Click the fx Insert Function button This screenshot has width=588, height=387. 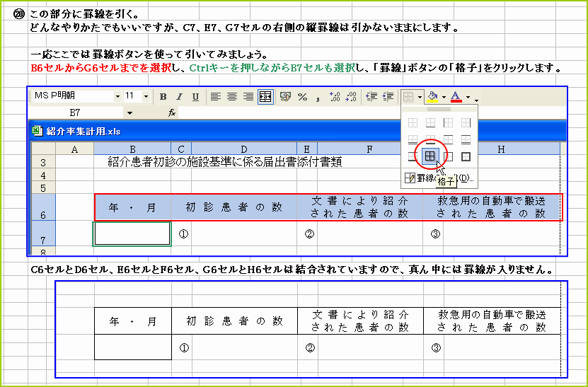pyautogui.click(x=172, y=112)
